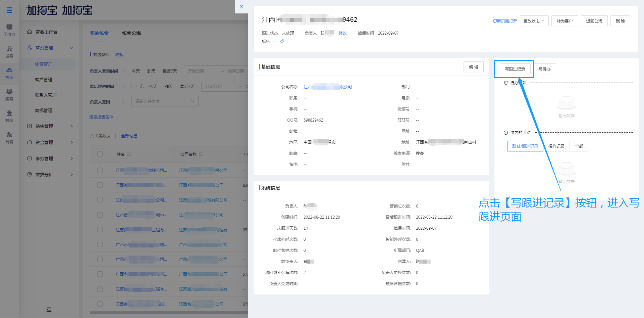The width and height of the screenshot is (644, 318).
Task: Select the 联系/跟进记录 tab
Action: 525,146
